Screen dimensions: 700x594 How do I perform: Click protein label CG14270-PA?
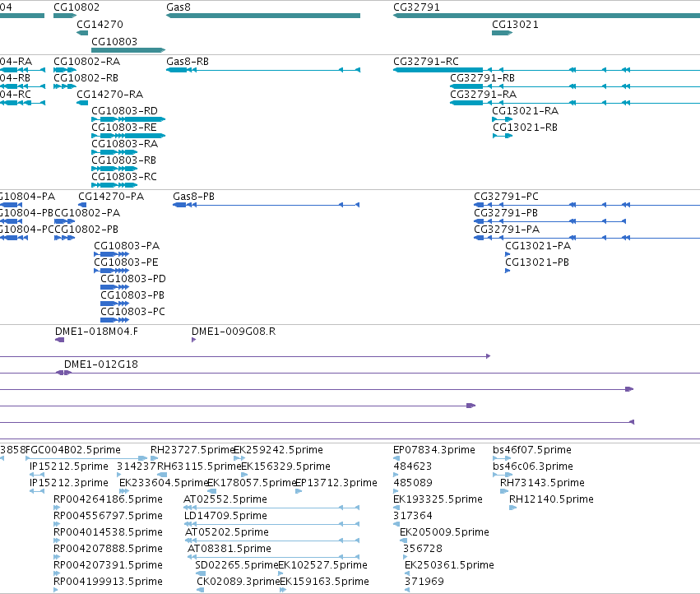(x=111, y=197)
